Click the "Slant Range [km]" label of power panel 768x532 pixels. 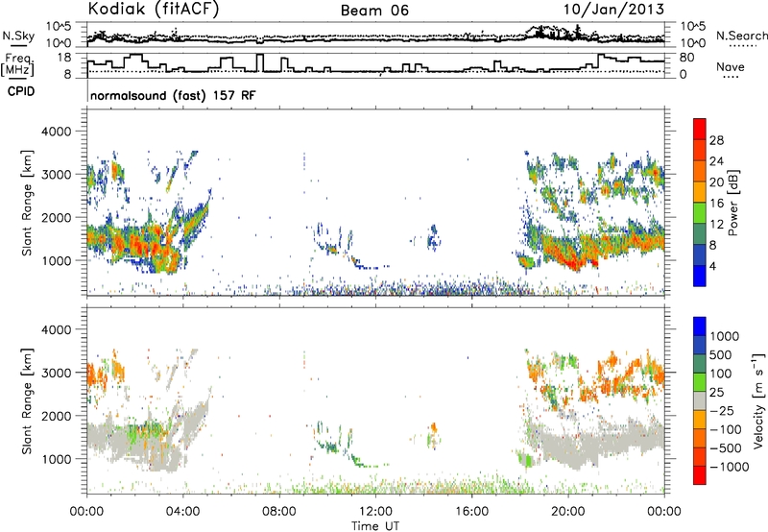(27, 203)
